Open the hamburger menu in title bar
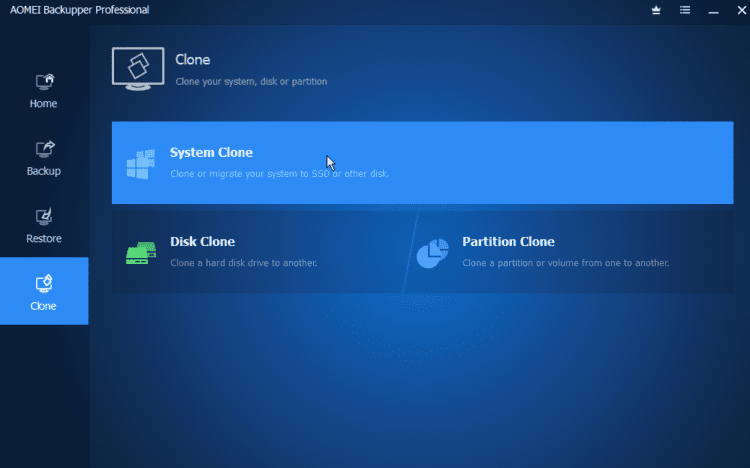Screen dimensions: 750x468 pos(685,10)
